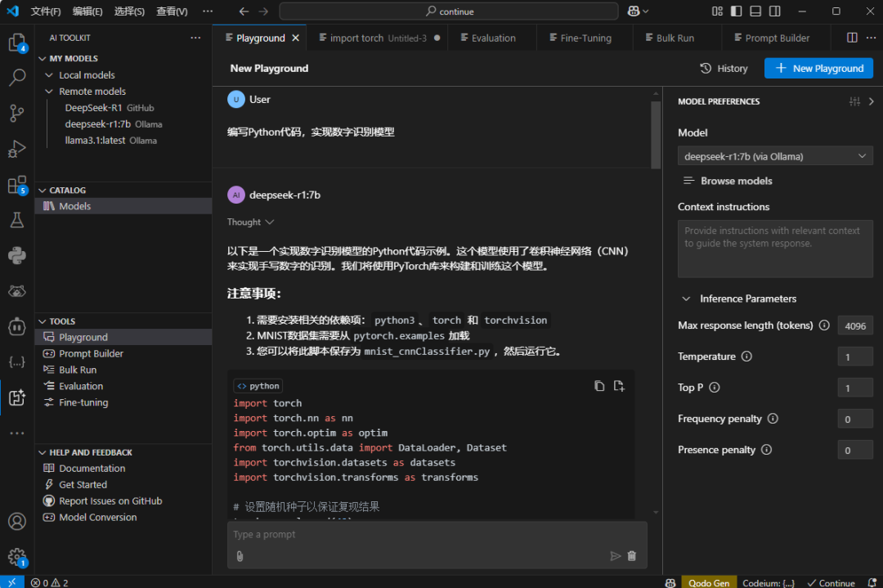Open Qodo Gen in status bar
This screenshot has height=588, width=883.
[x=708, y=582]
